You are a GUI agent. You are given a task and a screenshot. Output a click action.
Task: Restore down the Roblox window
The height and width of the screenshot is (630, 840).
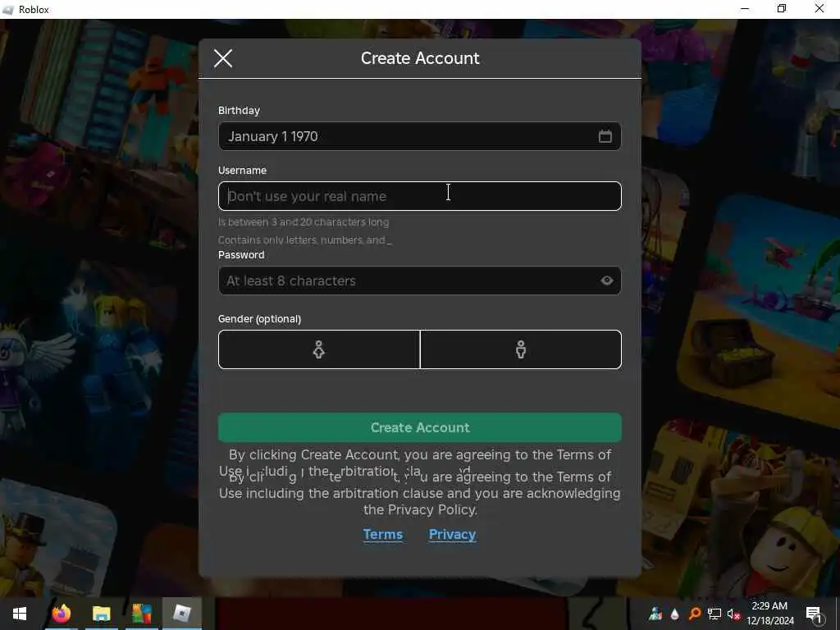coord(782,9)
